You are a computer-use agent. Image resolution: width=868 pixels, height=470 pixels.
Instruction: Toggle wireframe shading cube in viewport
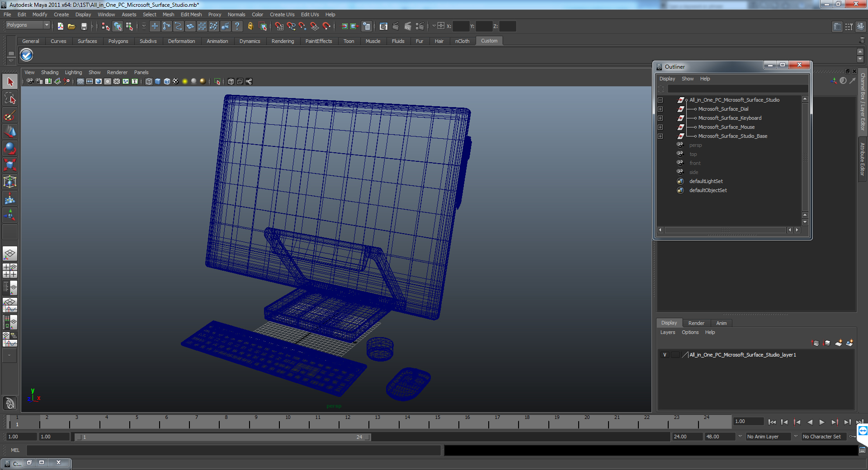pyautogui.click(x=149, y=81)
